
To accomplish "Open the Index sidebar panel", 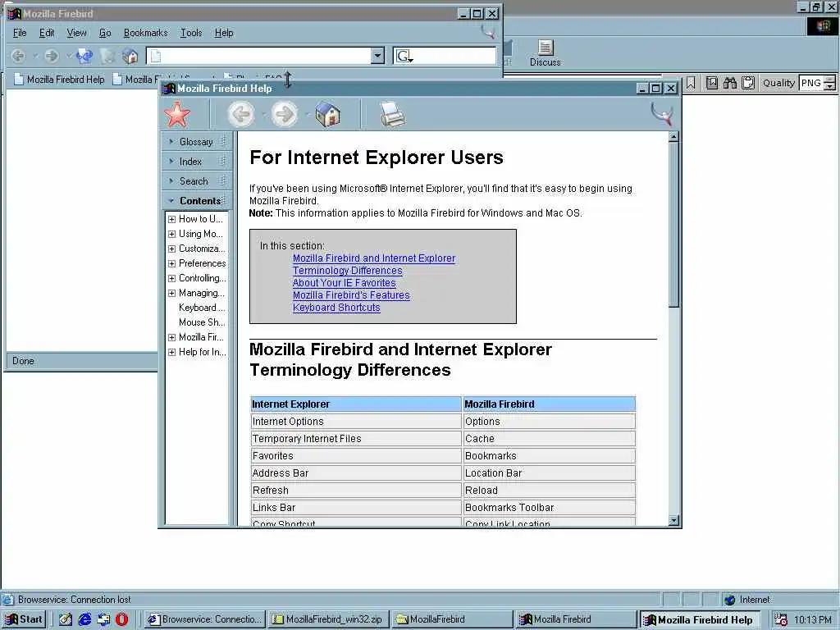I will [x=197, y=162].
